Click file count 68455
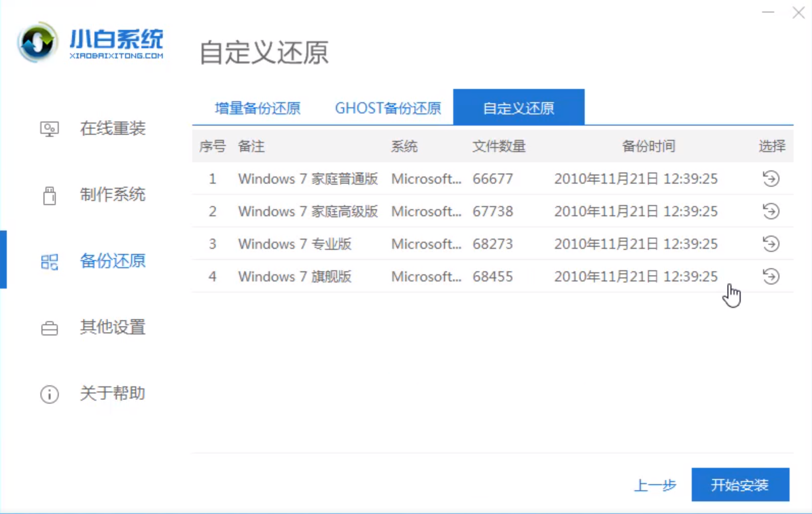 point(493,276)
